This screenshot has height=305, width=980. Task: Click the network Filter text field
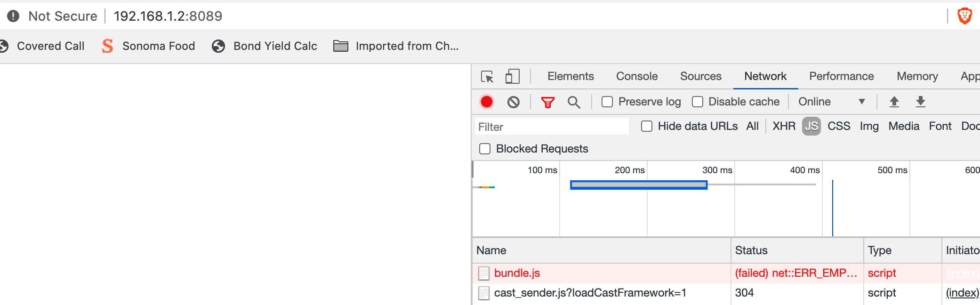tap(552, 127)
